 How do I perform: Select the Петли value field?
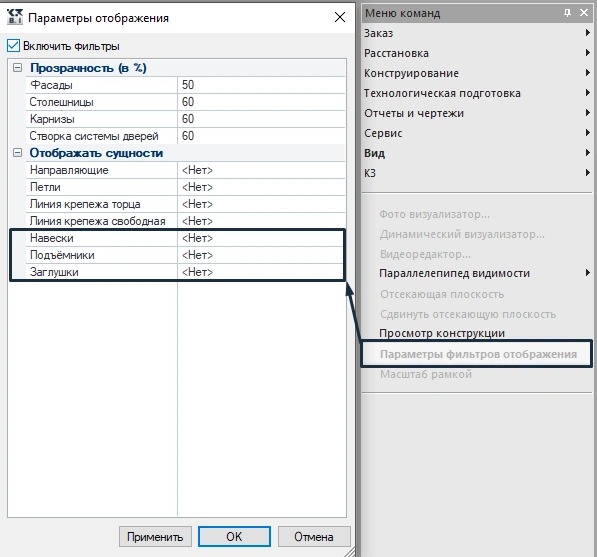coord(262,187)
